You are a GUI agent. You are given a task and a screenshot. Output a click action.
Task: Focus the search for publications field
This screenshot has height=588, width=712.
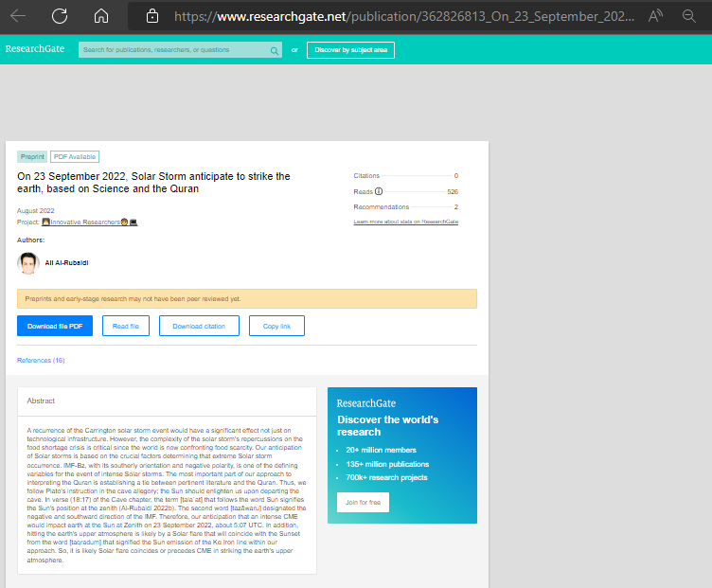point(180,50)
